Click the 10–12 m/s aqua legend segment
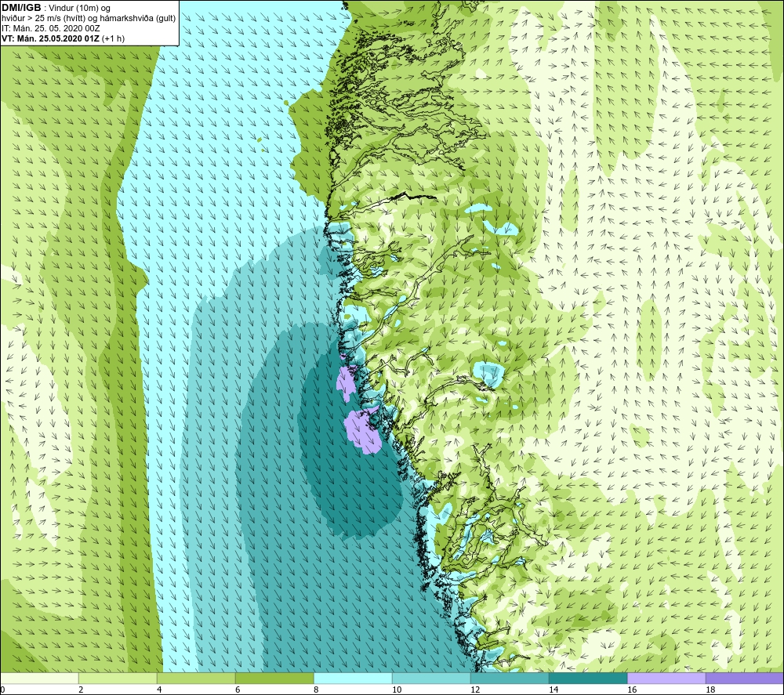 point(431,678)
